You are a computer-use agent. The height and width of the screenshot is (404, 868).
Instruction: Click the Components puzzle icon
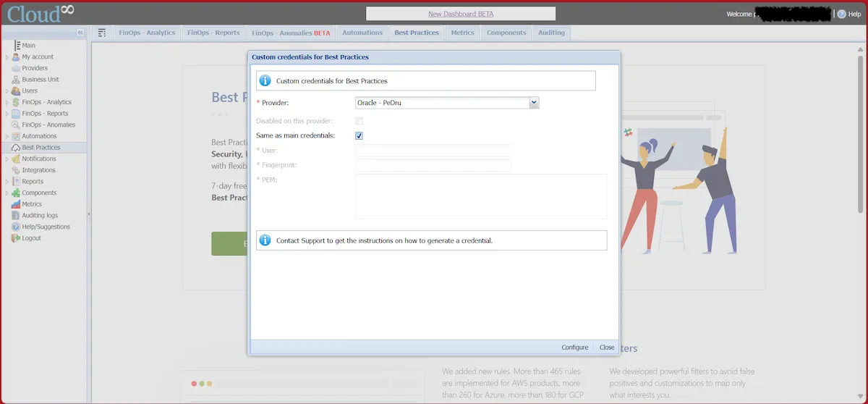coord(16,193)
